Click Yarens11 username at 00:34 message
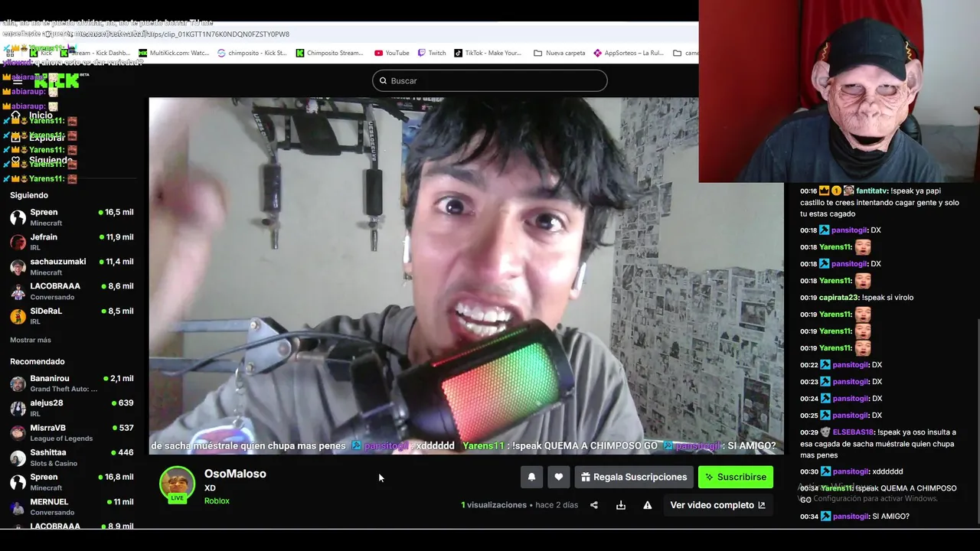The width and height of the screenshot is (980, 551). click(x=836, y=488)
